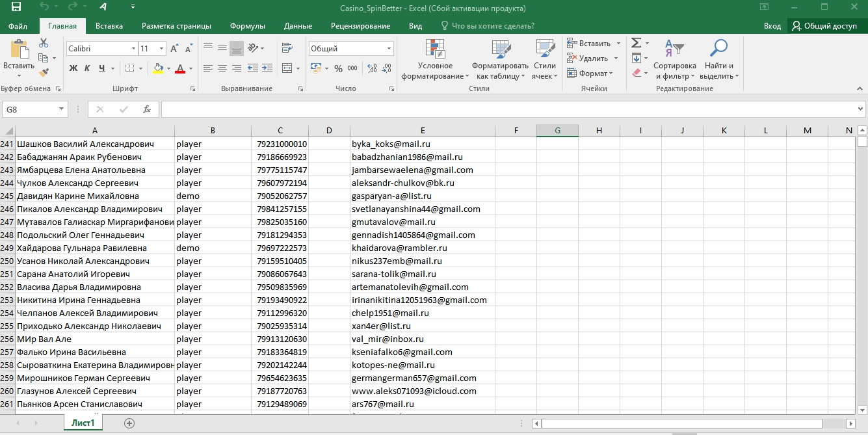Image resolution: width=868 pixels, height=435 pixels.
Task: Toggle bold Ж formatting
Action: (x=73, y=68)
